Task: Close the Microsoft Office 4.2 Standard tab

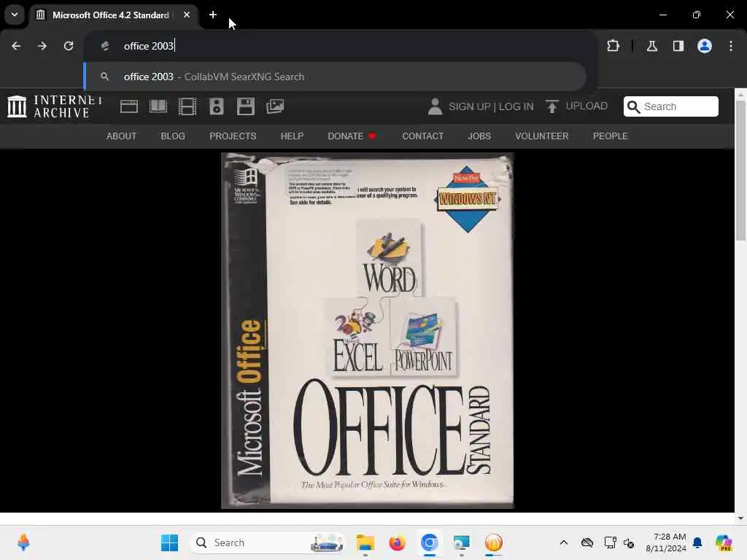Action: (x=187, y=15)
